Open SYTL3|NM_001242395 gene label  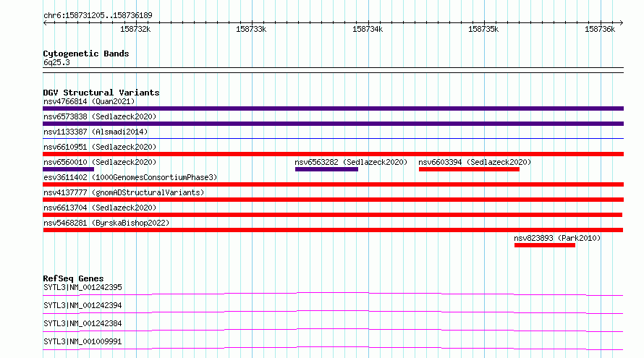(82, 287)
